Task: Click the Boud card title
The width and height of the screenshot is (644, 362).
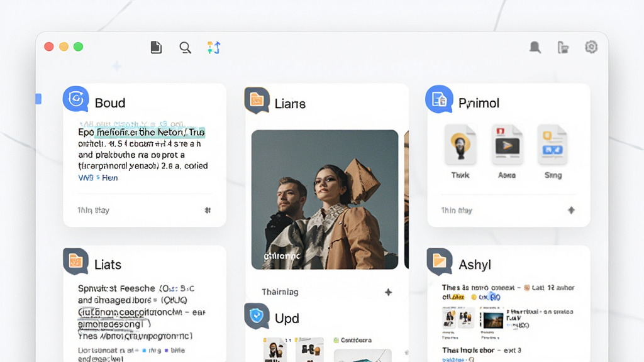Action: pos(110,103)
